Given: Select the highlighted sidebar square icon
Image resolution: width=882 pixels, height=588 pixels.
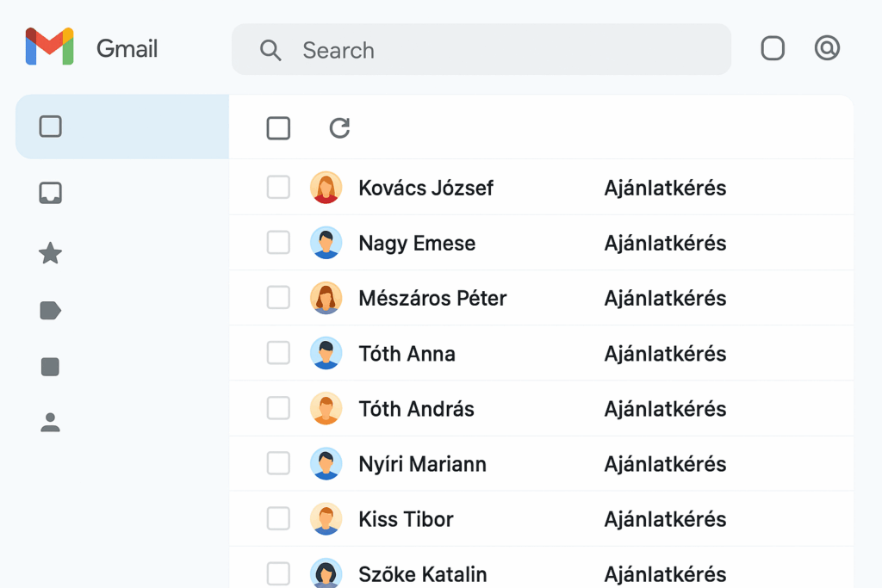Looking at the screenshot, I should click(50, 126).
